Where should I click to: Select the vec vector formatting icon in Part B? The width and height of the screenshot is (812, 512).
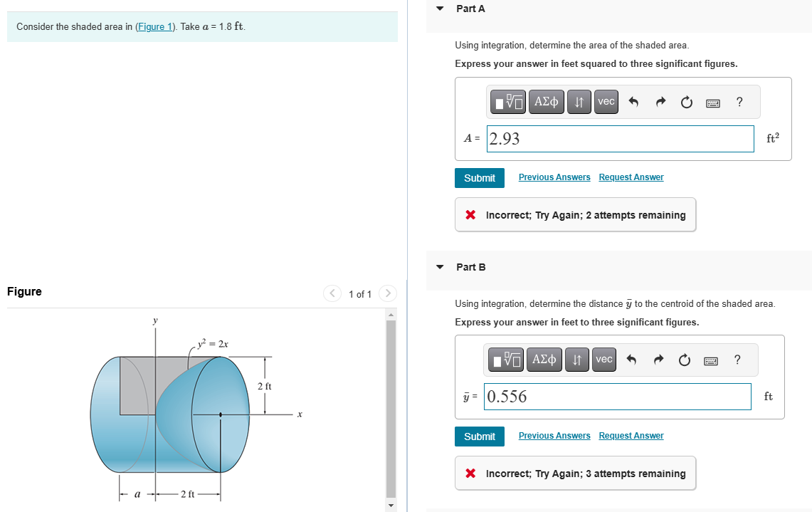(x=603, y=360)
